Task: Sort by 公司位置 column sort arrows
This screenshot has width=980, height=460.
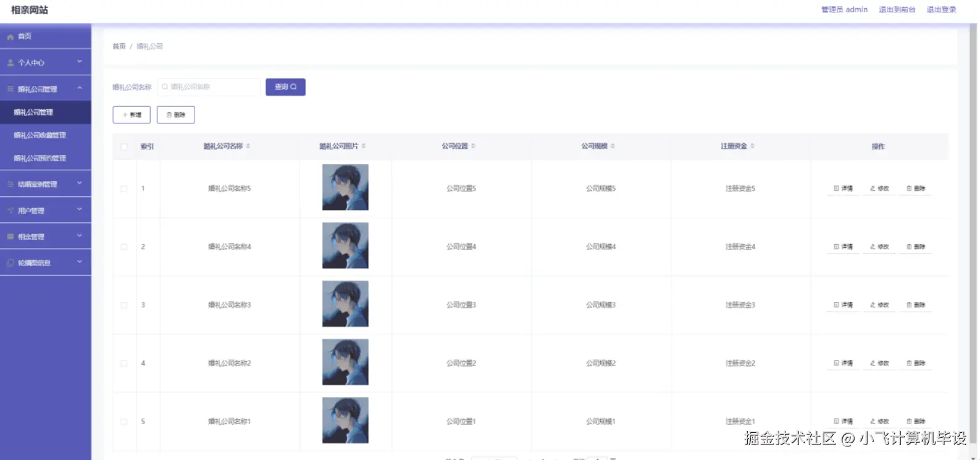Action: pyautogui.click(x=473, y=146)
